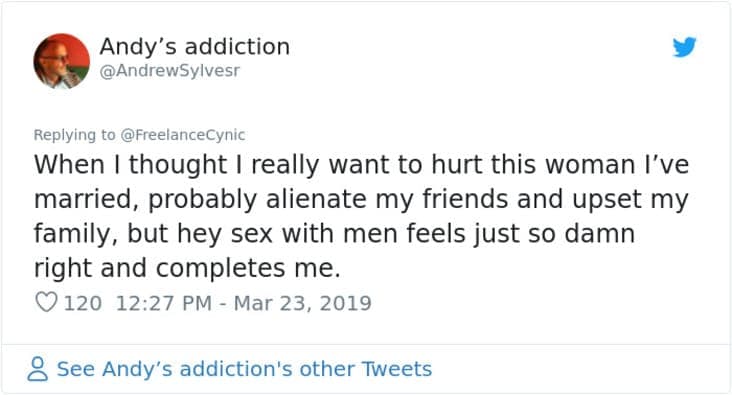Select the Replying to label

(x=74, y=134)
